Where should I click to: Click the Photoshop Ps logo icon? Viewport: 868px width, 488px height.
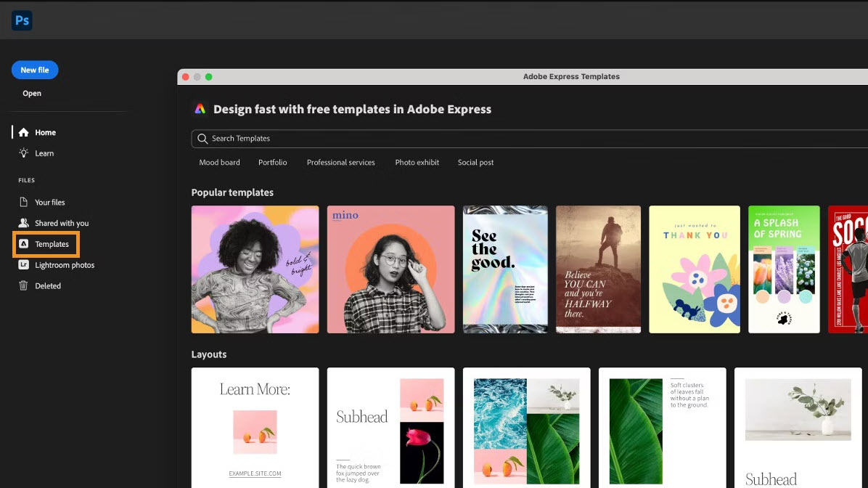coord(22,20)
